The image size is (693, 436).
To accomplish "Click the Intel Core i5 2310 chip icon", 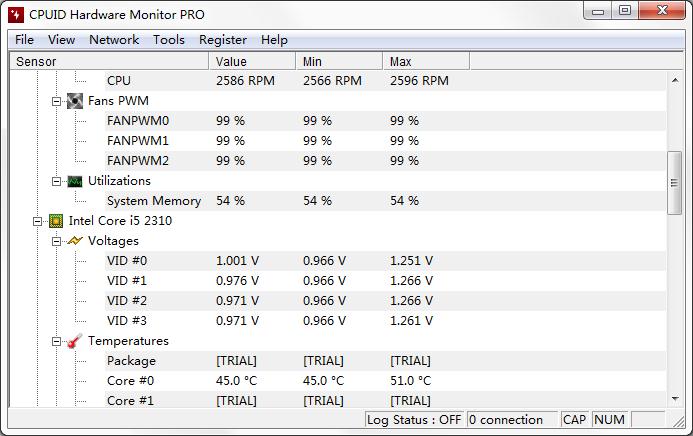I will 56,221.
